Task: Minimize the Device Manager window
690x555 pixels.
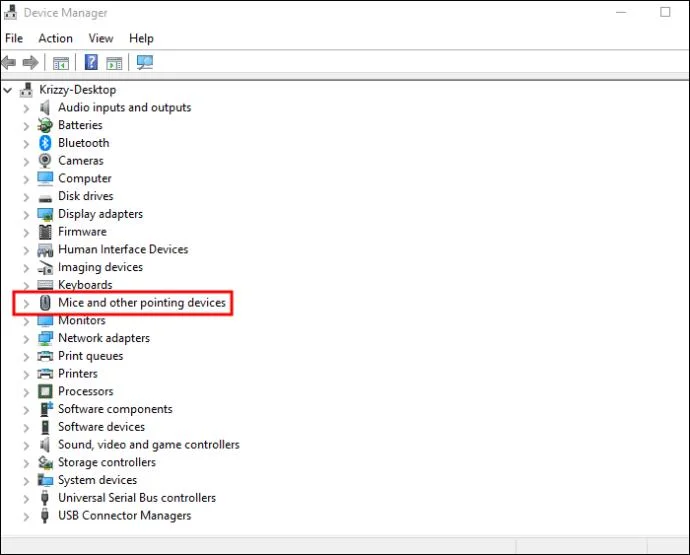Action: (621, 12)
